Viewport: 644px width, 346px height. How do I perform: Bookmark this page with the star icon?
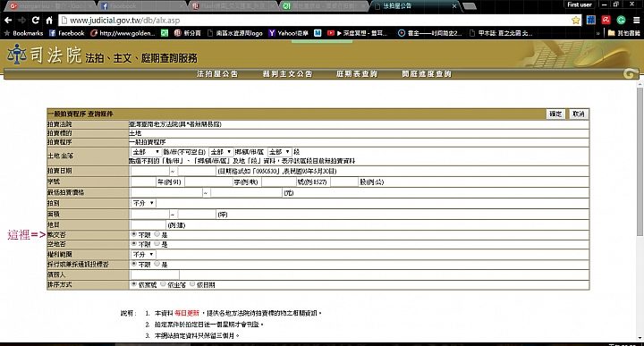tap(576, 20)
